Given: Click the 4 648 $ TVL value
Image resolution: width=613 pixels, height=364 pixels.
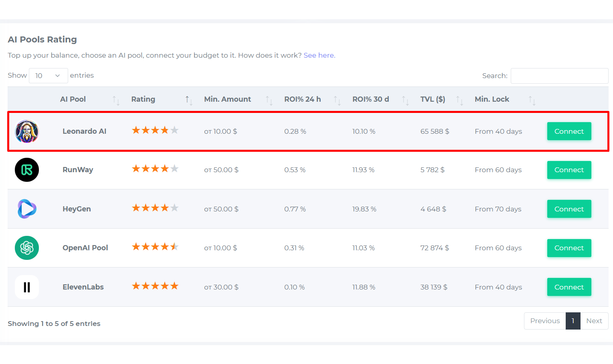Looking at the screenshot, I should pyautogui.click(x=433, y=209).
